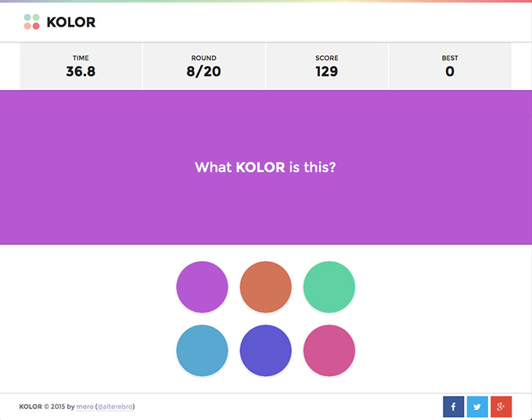The height and width of the screenshot is (420, 532).
Task: Choose the indigo blue color circle
Action: pos(266,350)
